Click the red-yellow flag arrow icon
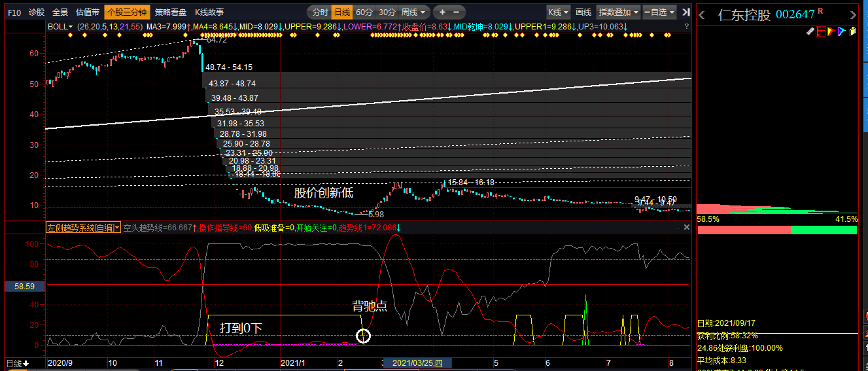868x371 pixels. click(831, 31)
